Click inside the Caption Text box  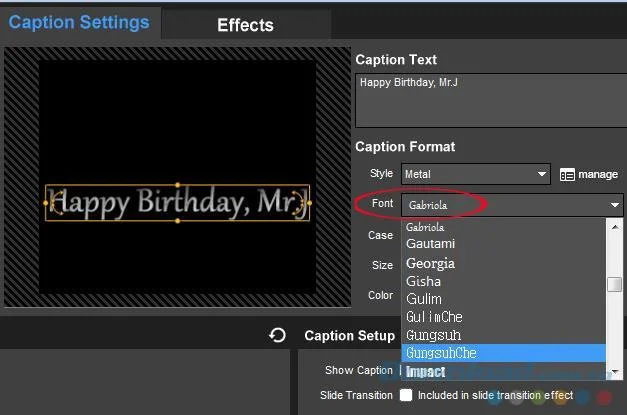click(491, 100)
